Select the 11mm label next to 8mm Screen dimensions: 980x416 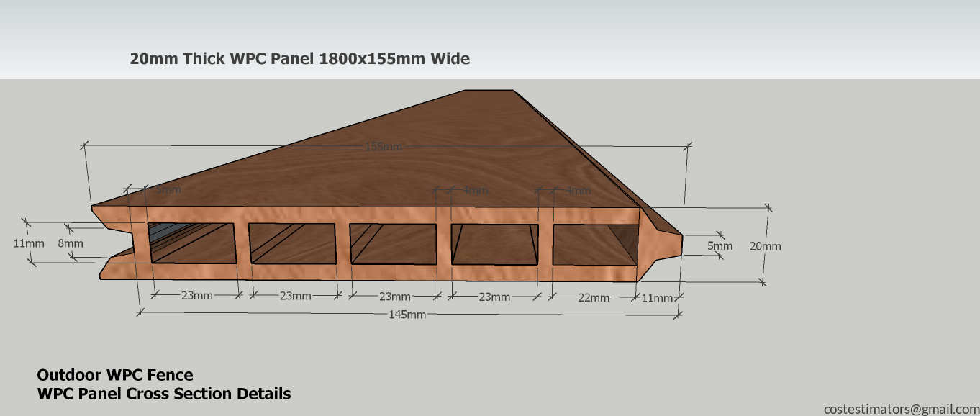29,243
